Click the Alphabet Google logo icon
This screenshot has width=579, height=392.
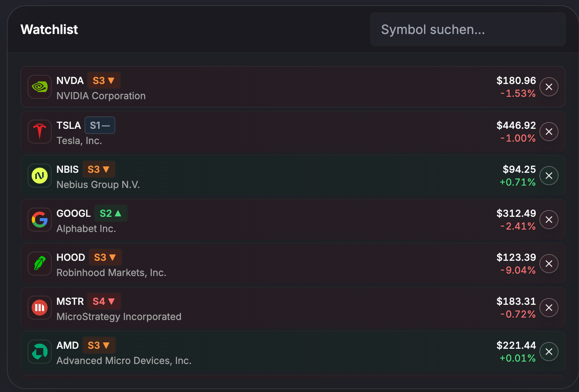click(40, 220)
